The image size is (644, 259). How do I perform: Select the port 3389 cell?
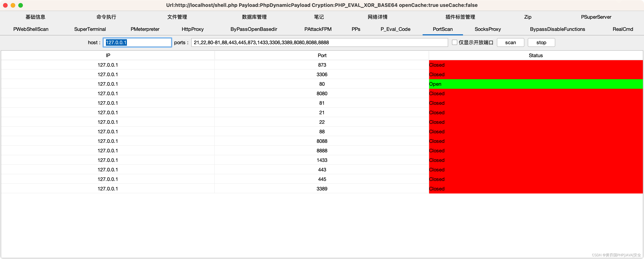click(x=322, y=189)
